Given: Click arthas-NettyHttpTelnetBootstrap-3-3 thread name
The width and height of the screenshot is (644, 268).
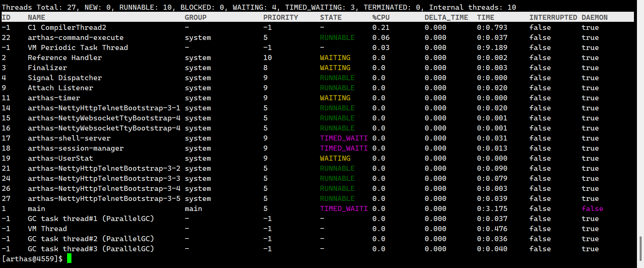Looking at the screenshot, I should tap(104, 178).
